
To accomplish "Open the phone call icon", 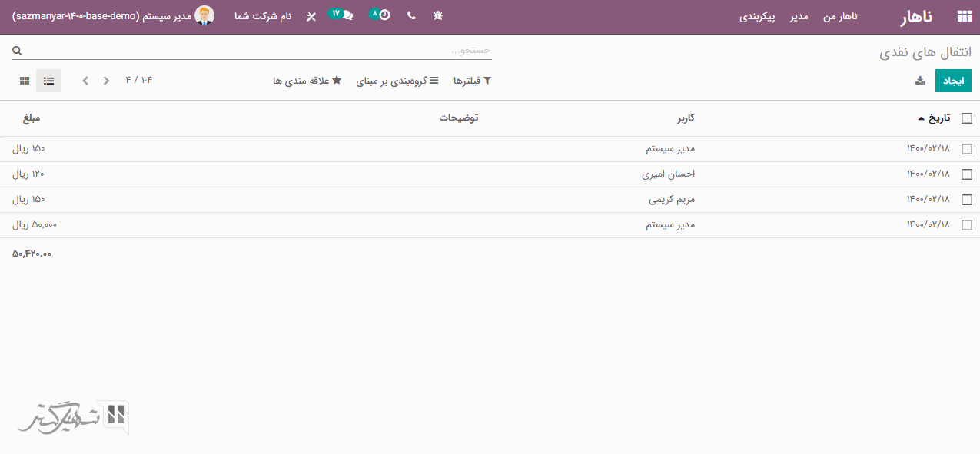I will click(x=411, y=16).
